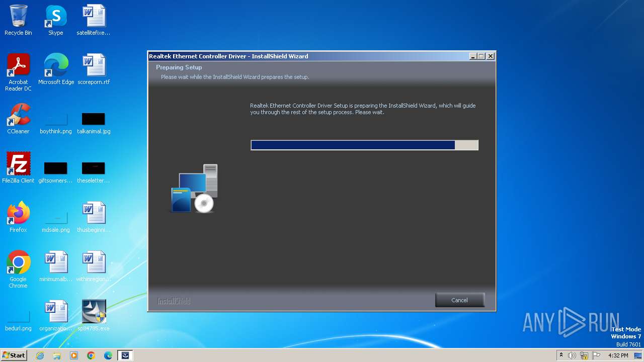Viewport: 644px width, 362px height.
Task: Select the bedurl.png file icon
Action: coord(18,320)
